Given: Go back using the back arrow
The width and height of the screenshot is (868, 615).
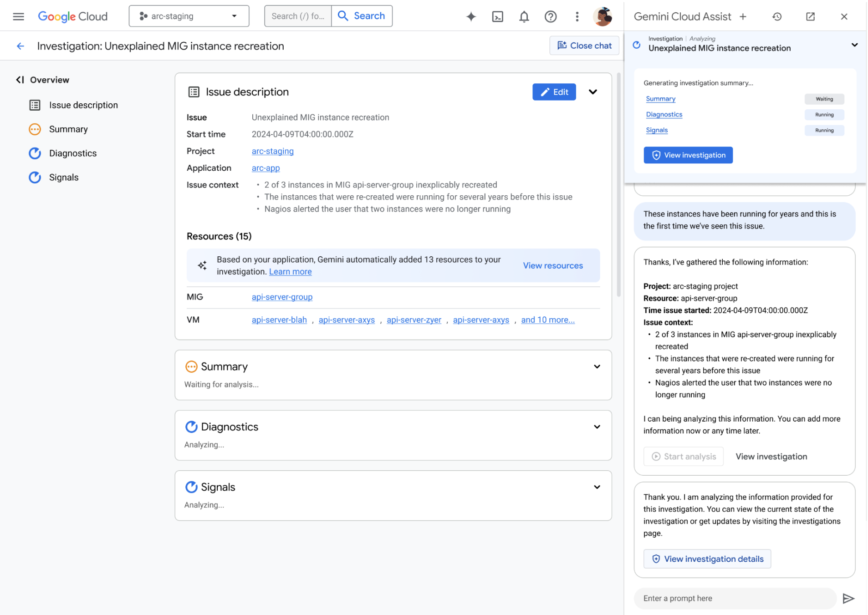Looking at the screenshot, I should (20, 46).
